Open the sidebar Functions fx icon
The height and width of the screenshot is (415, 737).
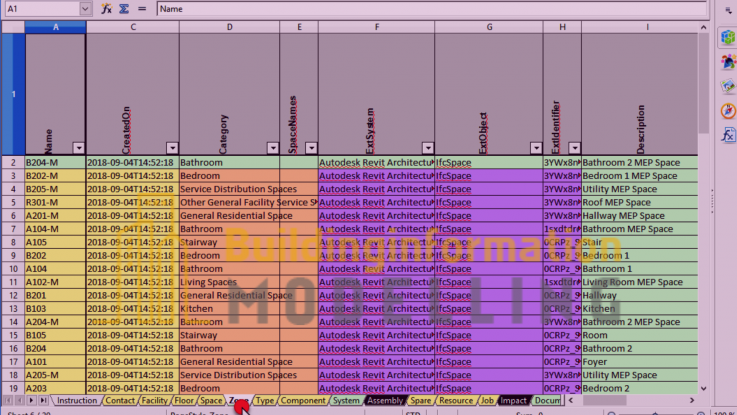pos(728,134)
